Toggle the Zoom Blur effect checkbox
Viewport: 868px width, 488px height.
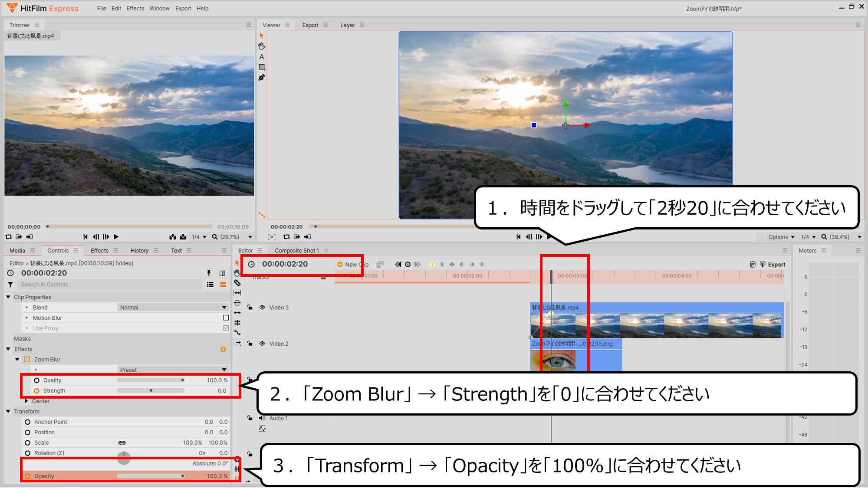coord(27,360)
